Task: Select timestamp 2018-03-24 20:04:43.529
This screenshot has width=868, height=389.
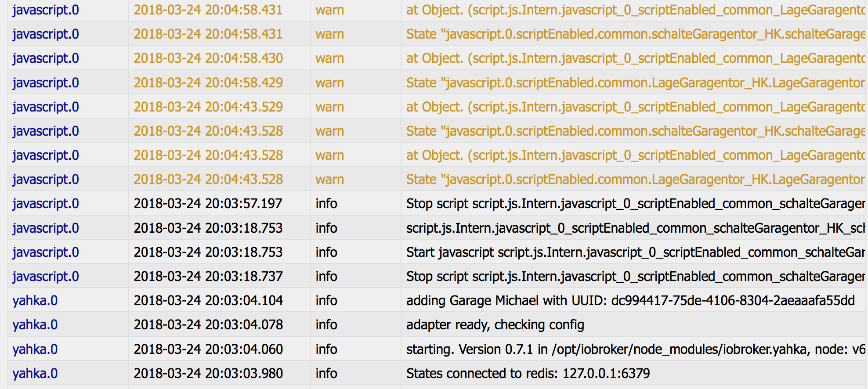Action: pos(208,107)
